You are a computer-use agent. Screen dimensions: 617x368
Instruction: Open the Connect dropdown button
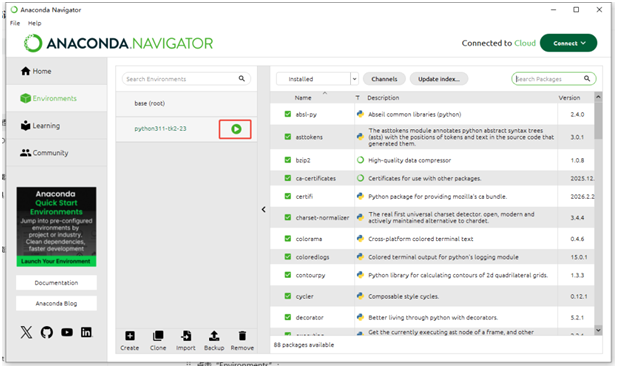[x=569, y=43]
